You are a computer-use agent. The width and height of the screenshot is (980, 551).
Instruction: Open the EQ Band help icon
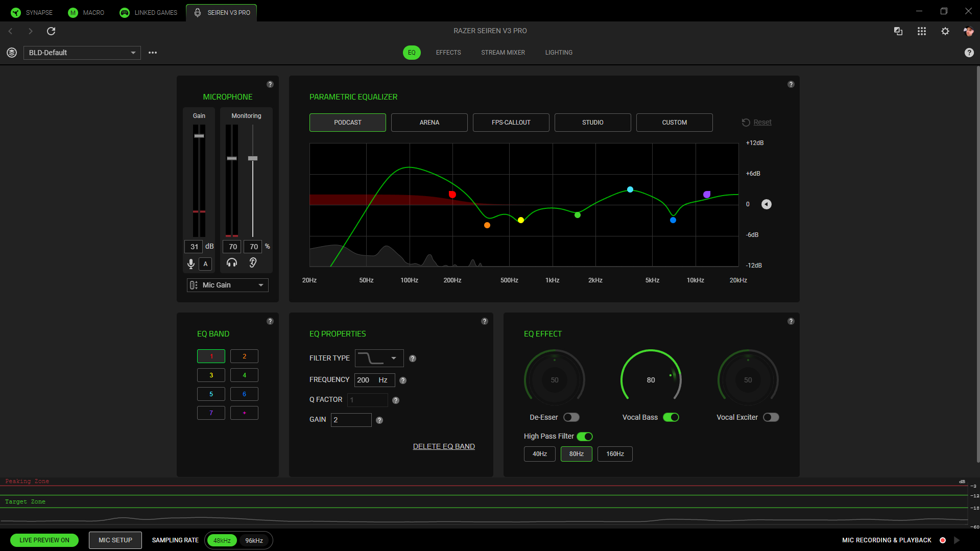click(x=270, y=321)
